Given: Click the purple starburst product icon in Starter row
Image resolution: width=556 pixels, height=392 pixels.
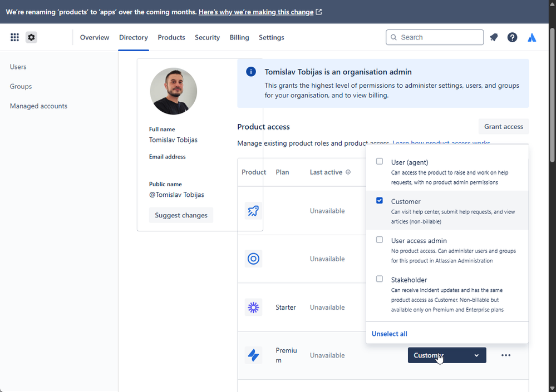Looking at the screenshot, I should click(253, 307).
